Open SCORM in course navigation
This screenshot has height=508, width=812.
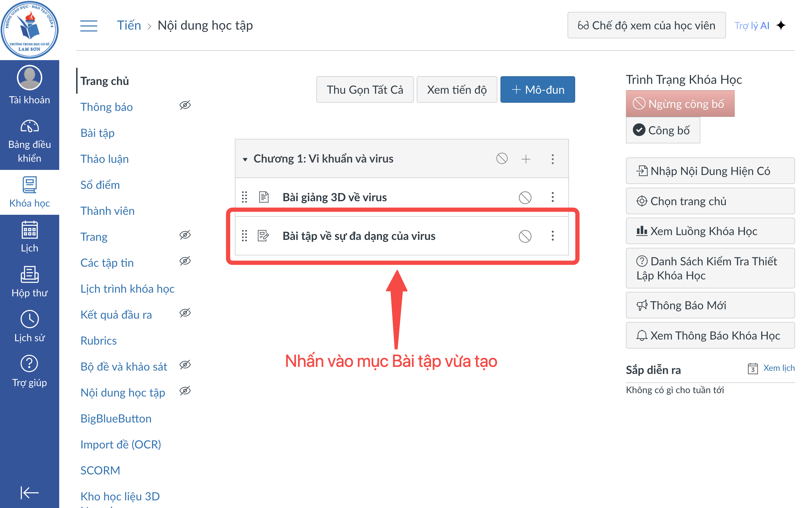pyautogui.click(x=100, y=470)
